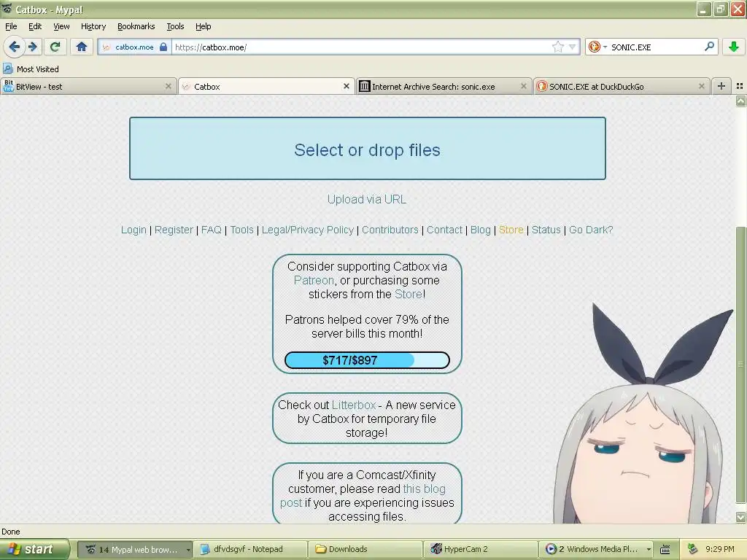This screenshot has height=560, width=747.
Task: Click the keyboard icon in taskbar
Action: point(665,550)
